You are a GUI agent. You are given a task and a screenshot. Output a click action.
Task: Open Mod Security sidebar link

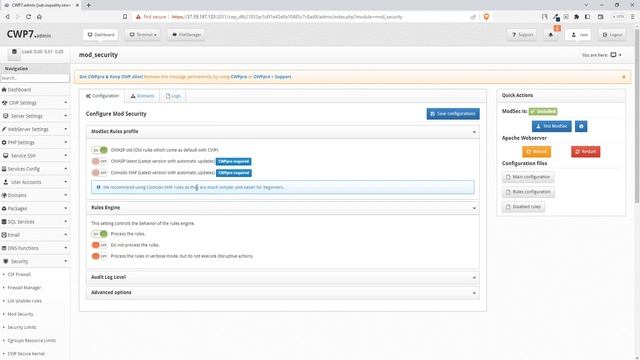pos(20,314)
